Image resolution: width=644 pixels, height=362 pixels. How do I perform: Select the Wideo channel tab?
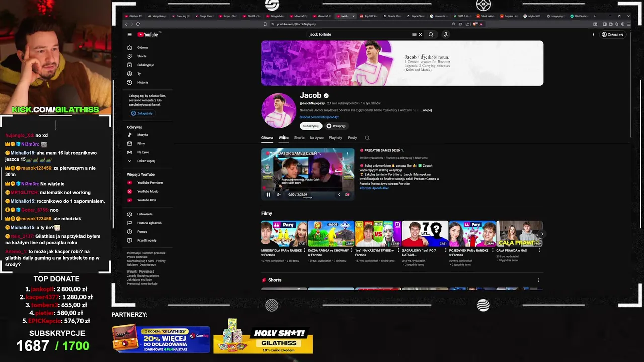click(284, 138)
